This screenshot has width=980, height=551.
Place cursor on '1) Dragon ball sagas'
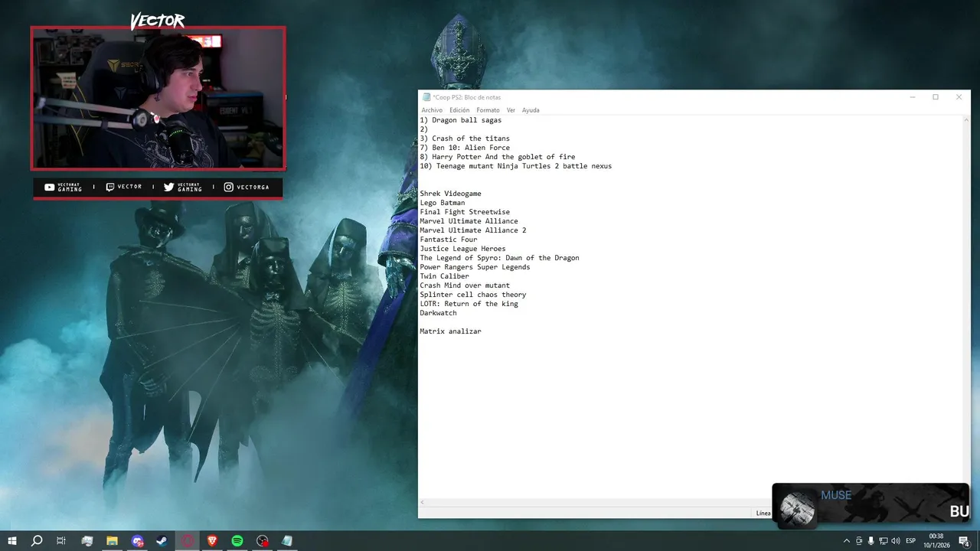pos(460,120)
